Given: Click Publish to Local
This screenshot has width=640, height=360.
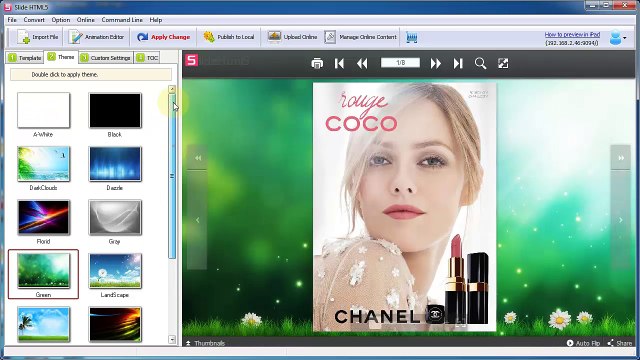Looking at the screenshot, I should tap(229, 37).
